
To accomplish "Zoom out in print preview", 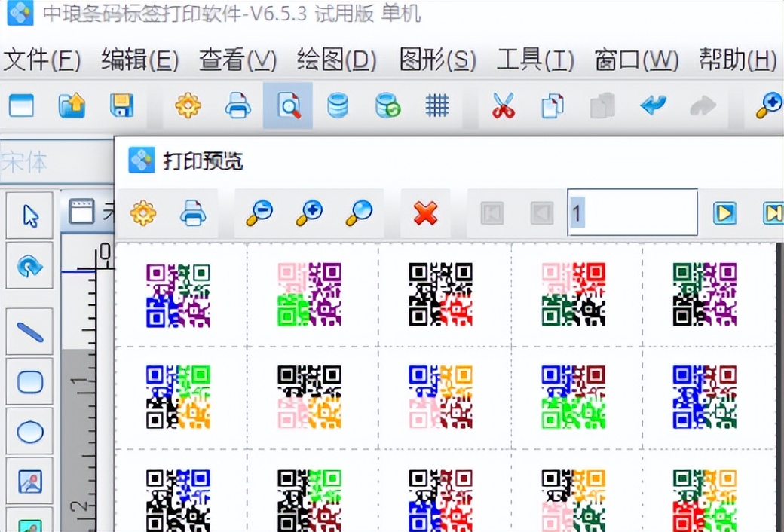I will click(x=259, y=213).
